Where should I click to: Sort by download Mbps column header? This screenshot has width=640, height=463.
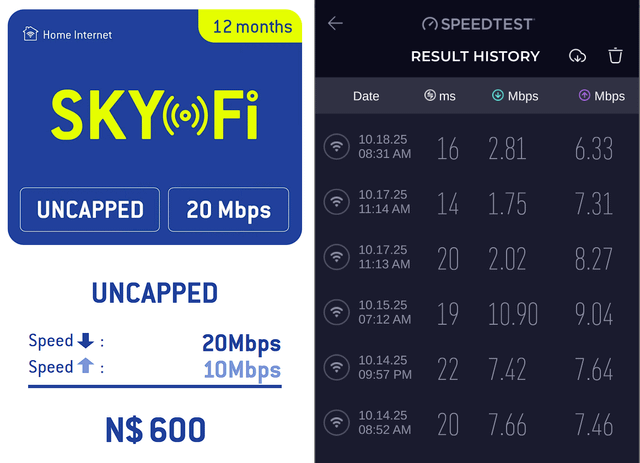(x=514, y=96)
